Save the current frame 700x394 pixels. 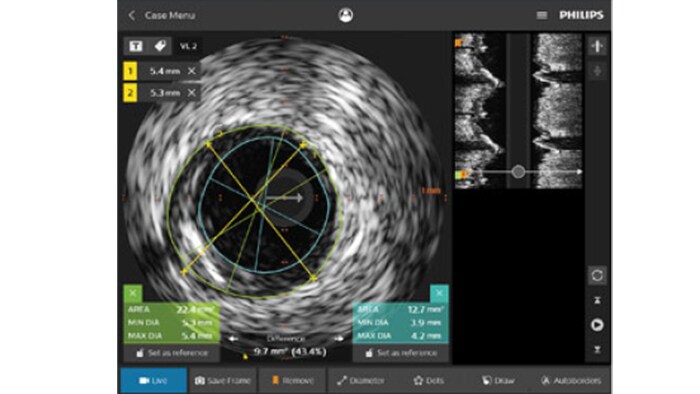pos(223,381)
